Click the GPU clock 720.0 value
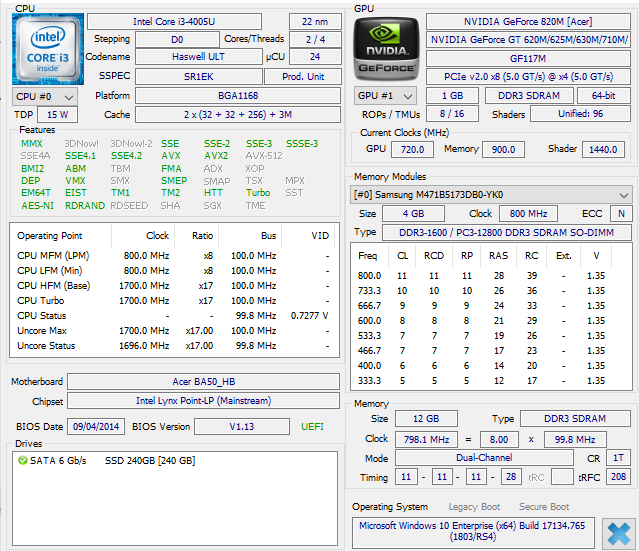This screenshot has height=551, width=639. 412,150
